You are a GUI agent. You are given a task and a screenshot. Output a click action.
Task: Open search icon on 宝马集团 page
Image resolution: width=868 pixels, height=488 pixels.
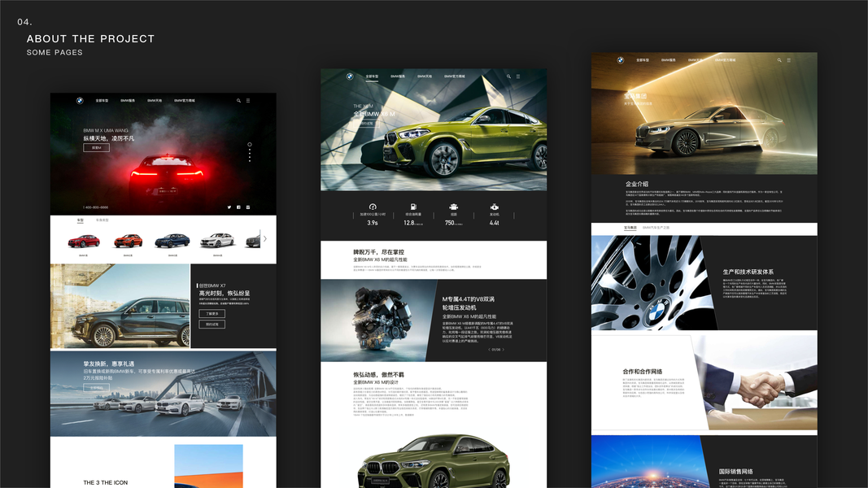(779, 60)
